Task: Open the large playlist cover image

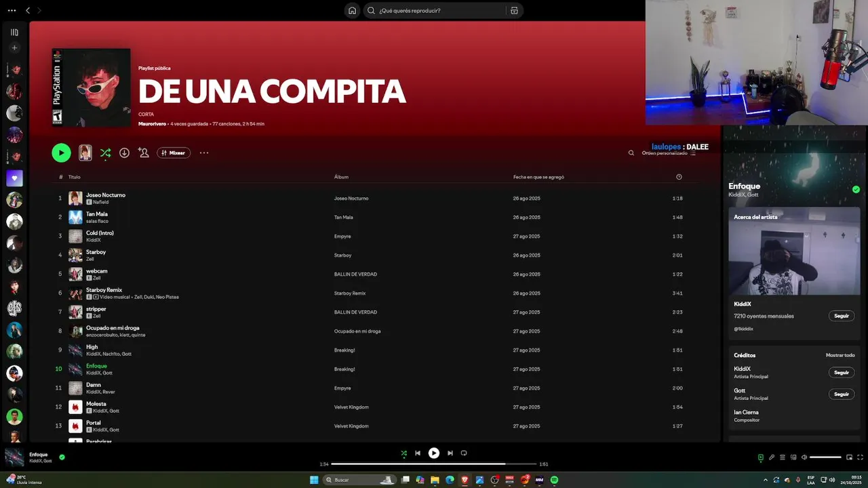Action: coord(92,87)
